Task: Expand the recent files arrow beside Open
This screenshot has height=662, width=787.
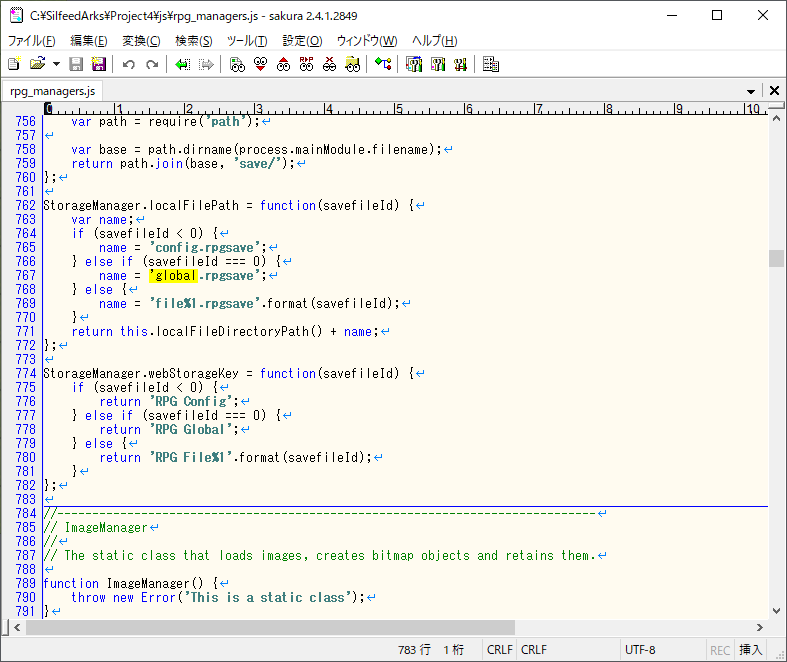Action: (x=56, y=64)
